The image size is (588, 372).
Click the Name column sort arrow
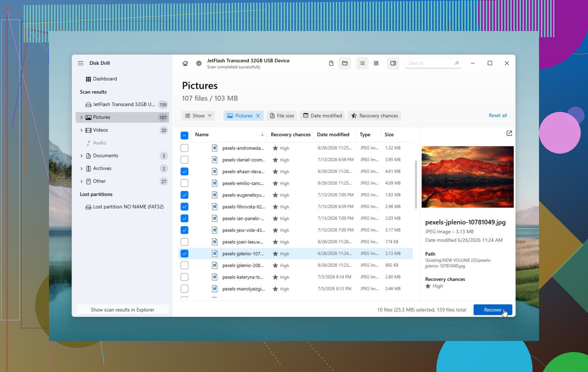(x=262, y=134)
